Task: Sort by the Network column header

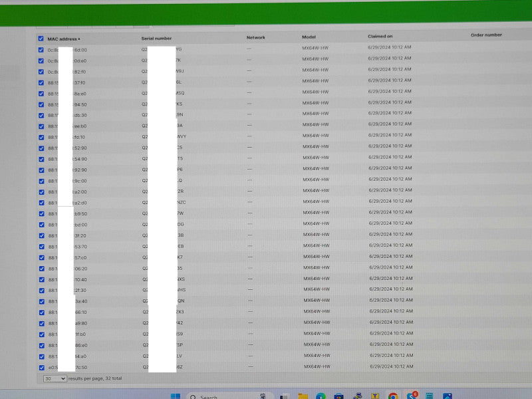Action: [256, 38]
